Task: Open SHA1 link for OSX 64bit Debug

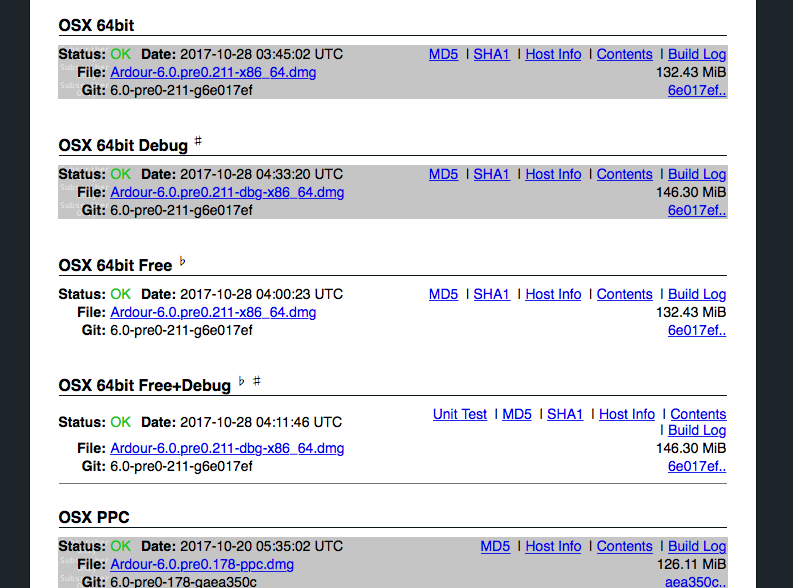Action: pos(491,175)
